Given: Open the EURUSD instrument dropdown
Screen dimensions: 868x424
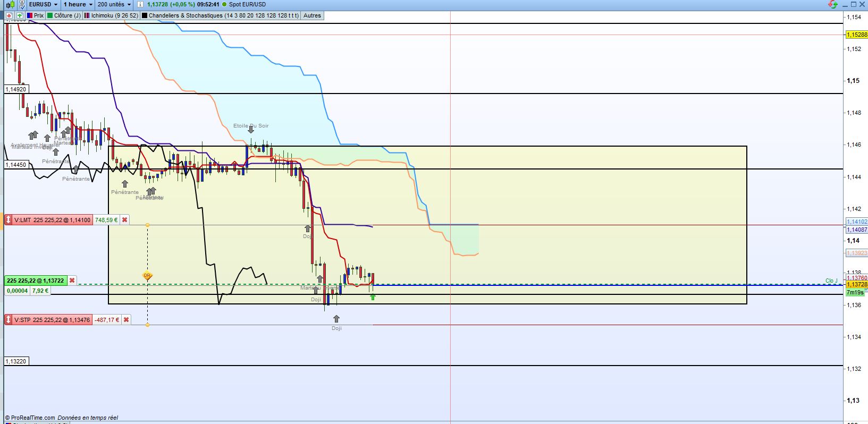Looking at the screenshot, I should click(x=43, y=4).
